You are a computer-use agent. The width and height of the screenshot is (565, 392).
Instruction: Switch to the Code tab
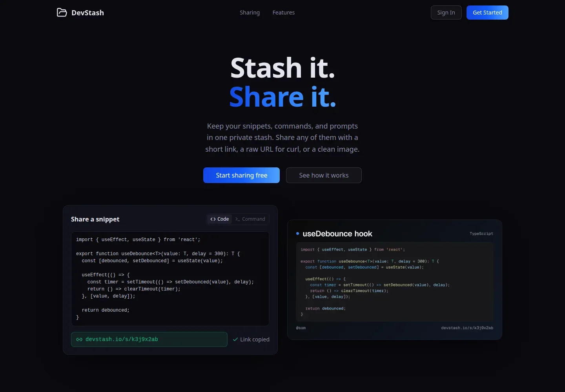[220, 219]
